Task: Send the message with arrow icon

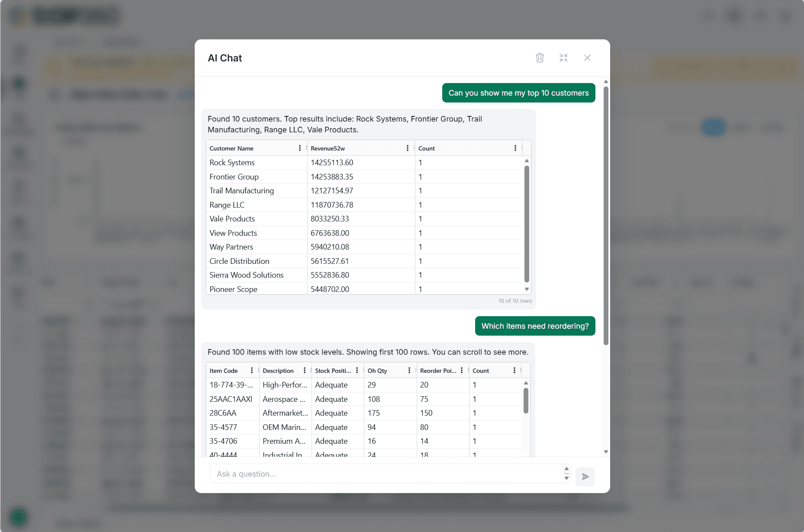Action: tap(585, 477)
